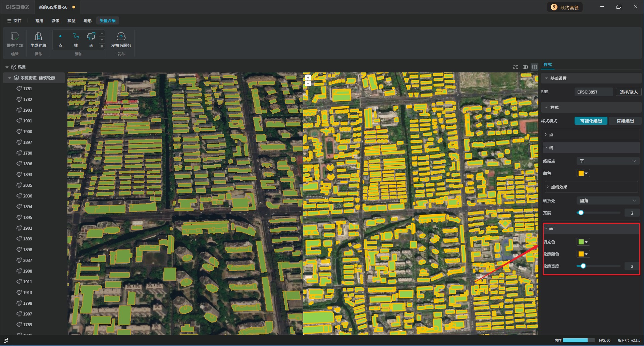Select the 点 point drawing tool

[60, 37]
